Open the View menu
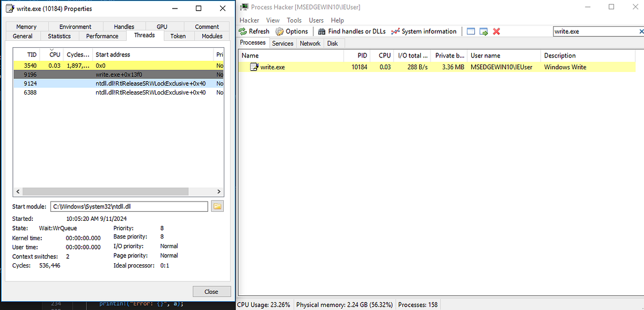 click(273, 20)
